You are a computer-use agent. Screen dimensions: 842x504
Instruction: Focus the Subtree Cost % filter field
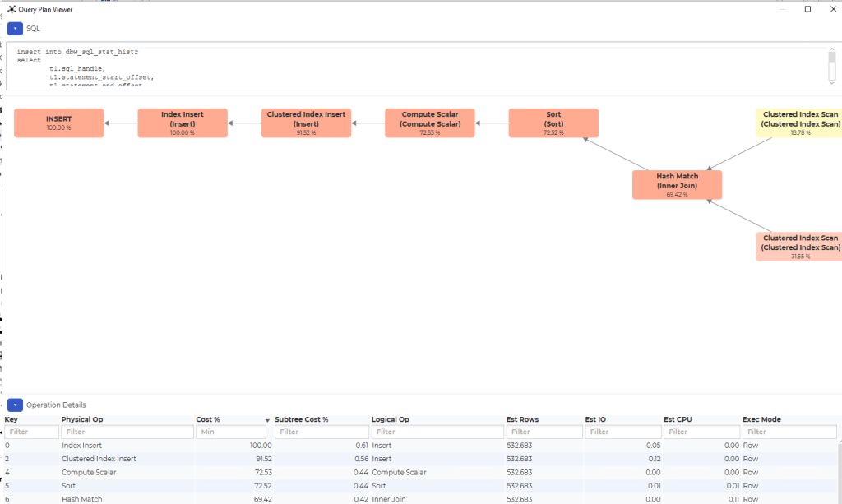click(x=322, y=432)
